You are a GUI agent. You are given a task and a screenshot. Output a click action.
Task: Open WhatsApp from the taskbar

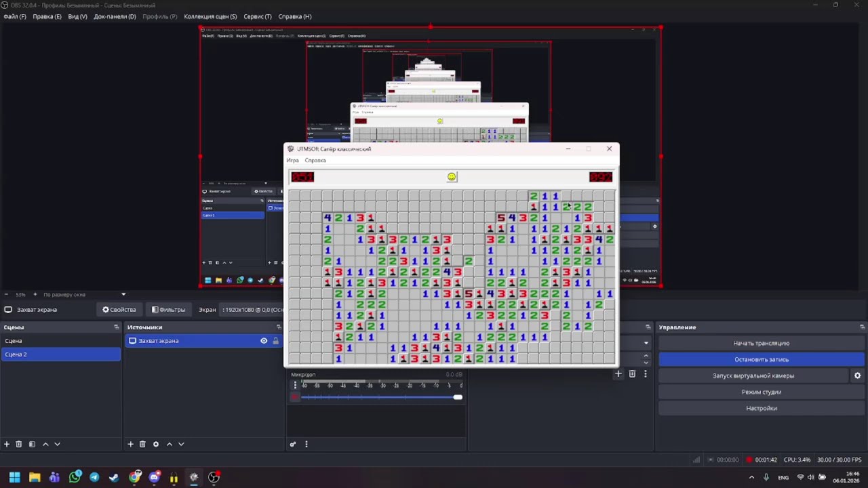point(75,477)
